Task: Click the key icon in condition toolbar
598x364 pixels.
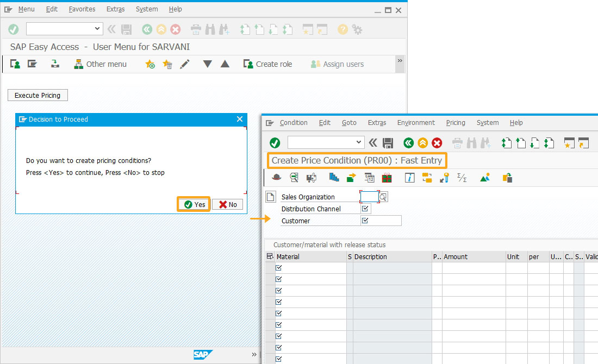Action: 444,178
